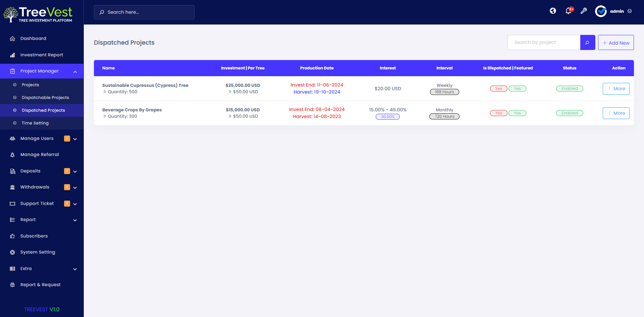Collapse the Project Manager menu
The height and width of the screenshot is (317, 644).
[x=75, y=71]
